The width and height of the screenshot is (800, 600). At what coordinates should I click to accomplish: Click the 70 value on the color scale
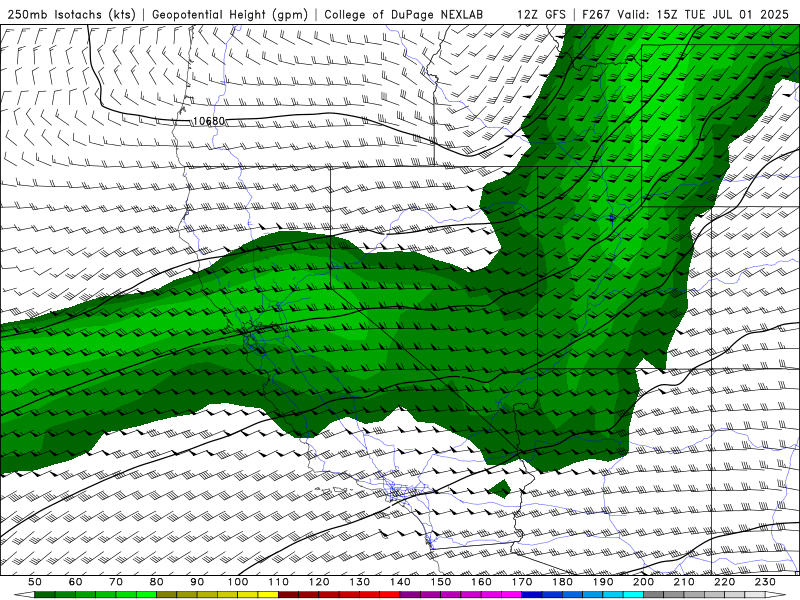click(116, 582)
